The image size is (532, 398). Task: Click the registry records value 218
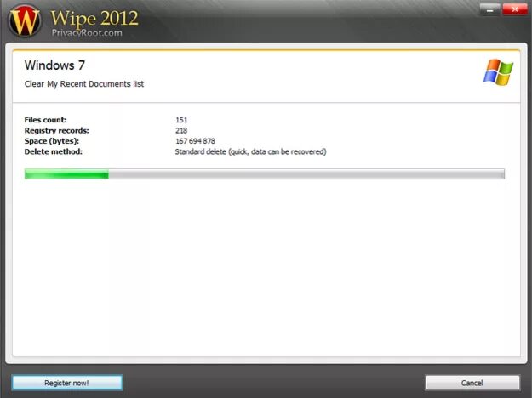point(181,130)
